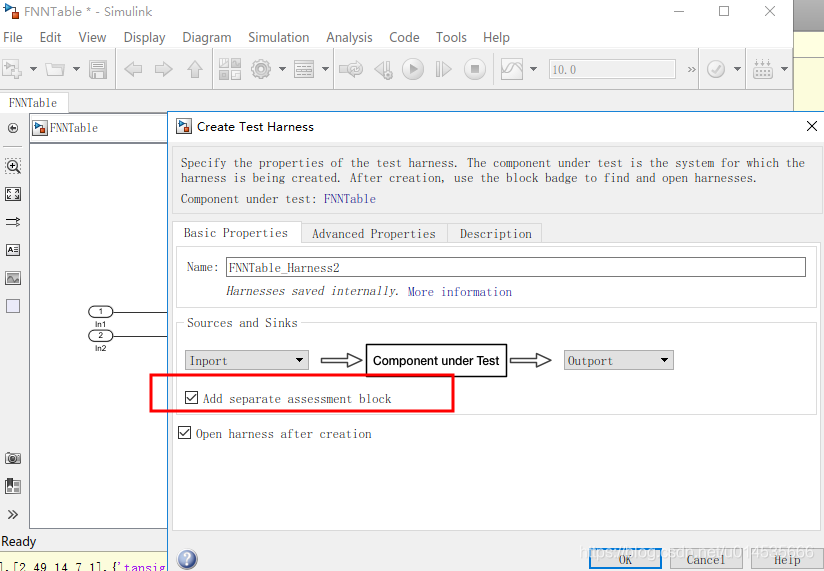Image resolution: width=824 pixels, height=571 pixels.
Task: Click the Save diskette toolbar icon
Action: [x=98, y=69]
